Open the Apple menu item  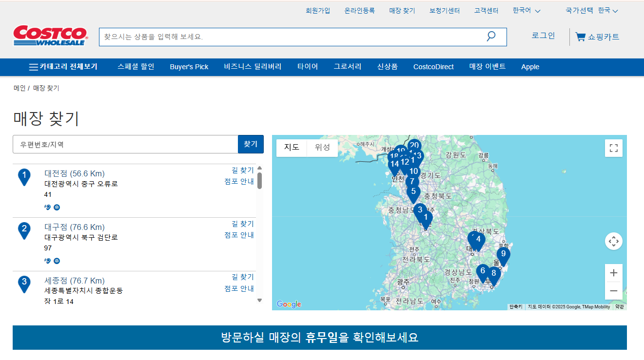pyautogui.click(x=530, y=67)
